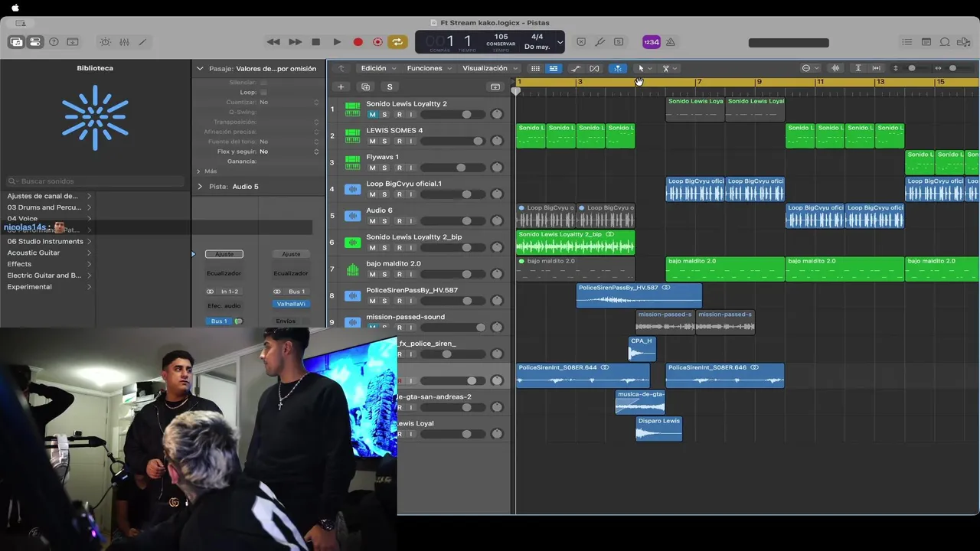Viewport: 980px width, 551px height.
Task: Click the duplicate track button
Action: pyautogui.click(x=365, y=86)
